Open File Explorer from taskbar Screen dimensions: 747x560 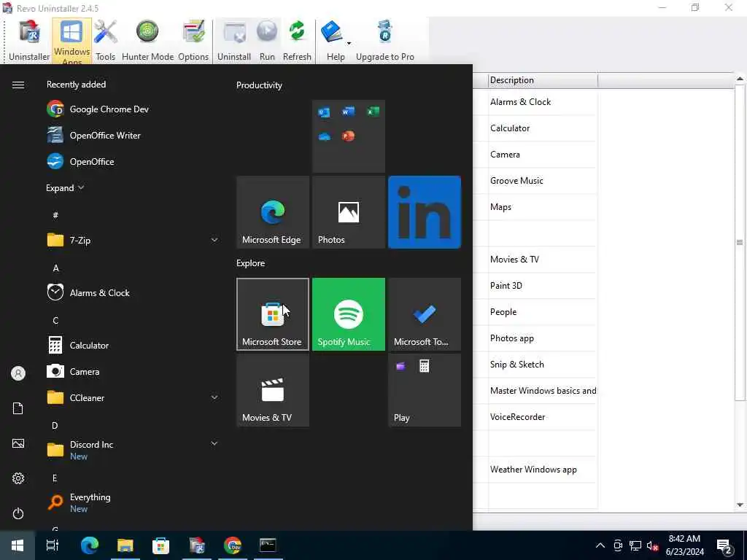pyautogui.click(x=125, y=545)
